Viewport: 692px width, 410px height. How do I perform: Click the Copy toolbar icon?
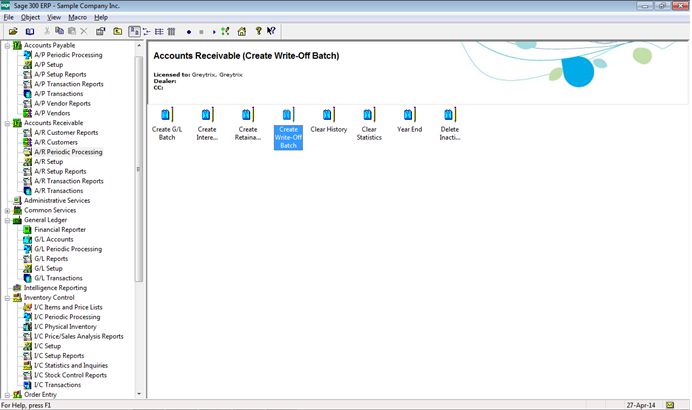(x=59, y=31)
